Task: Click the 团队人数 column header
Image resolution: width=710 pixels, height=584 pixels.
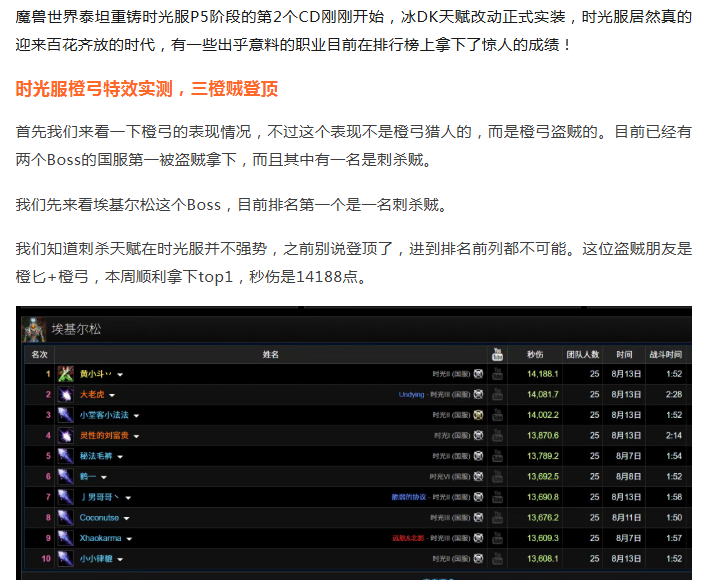Action: pos(583,354)
